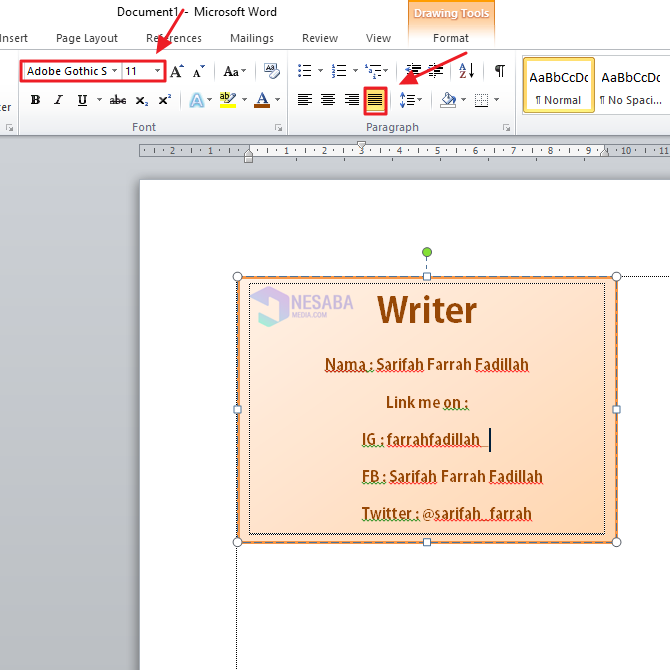Open the font color dropdown arrow
670x670 pixels.
pos(277,100)
